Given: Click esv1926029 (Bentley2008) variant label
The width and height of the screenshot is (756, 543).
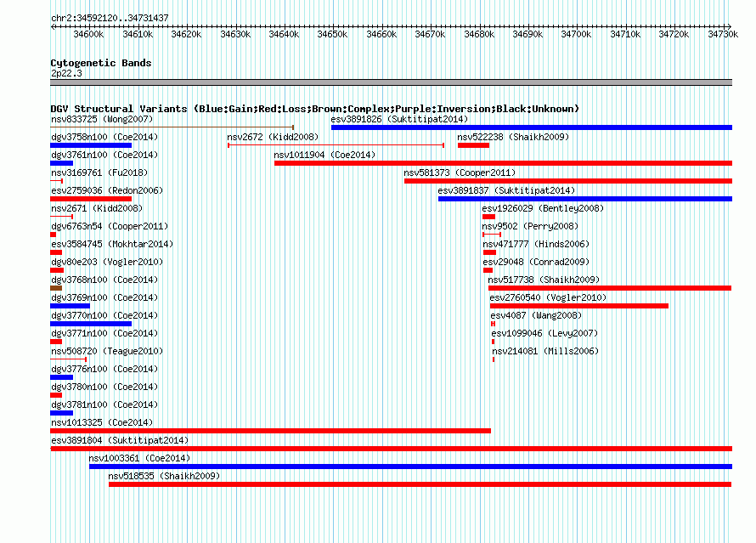Looking at the screenshot, I should tap(543, 208).
